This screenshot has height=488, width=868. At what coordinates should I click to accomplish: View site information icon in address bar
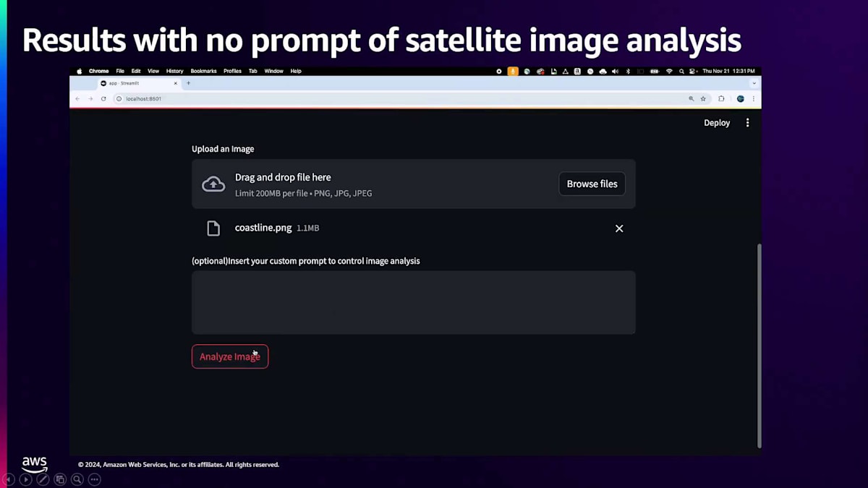click(x=119, y=99)
